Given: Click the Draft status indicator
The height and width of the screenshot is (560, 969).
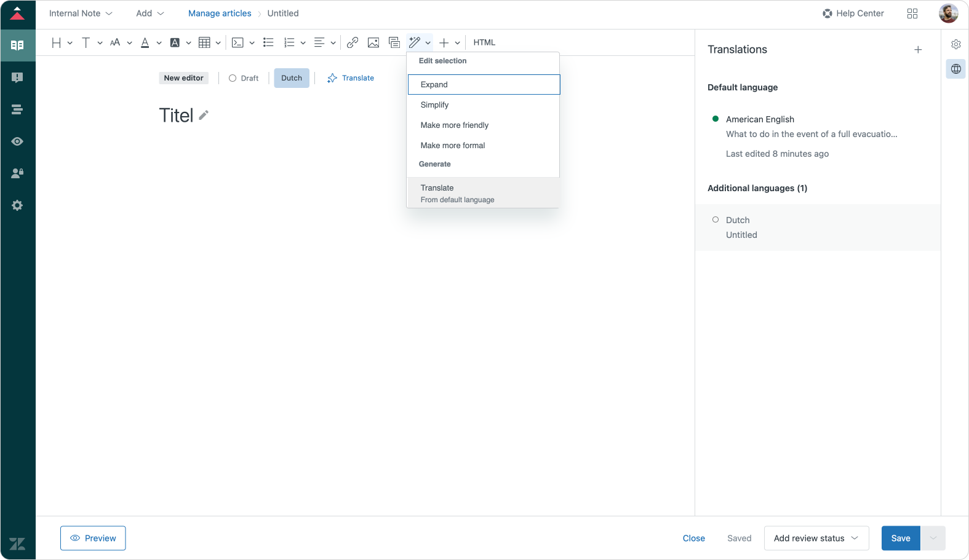Looking at the screenshot, I should coord(244,78).
